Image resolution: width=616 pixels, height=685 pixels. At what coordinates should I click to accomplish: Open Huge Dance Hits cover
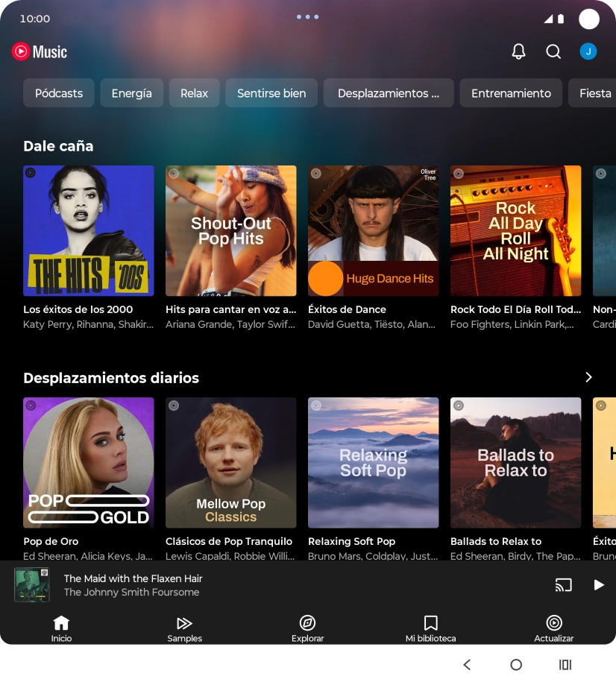pyautogui.click(x=374, y=230)
